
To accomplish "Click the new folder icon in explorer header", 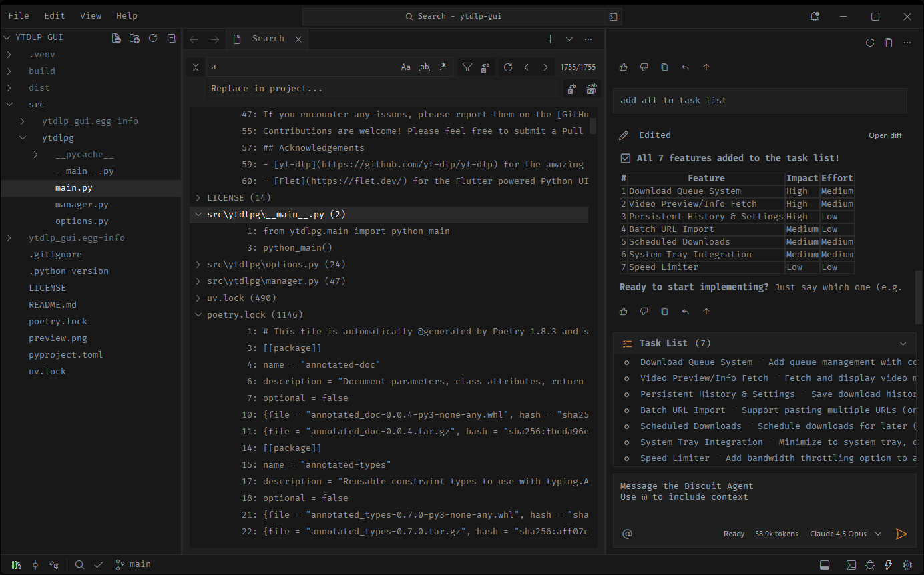I will (x=134, y=39).
